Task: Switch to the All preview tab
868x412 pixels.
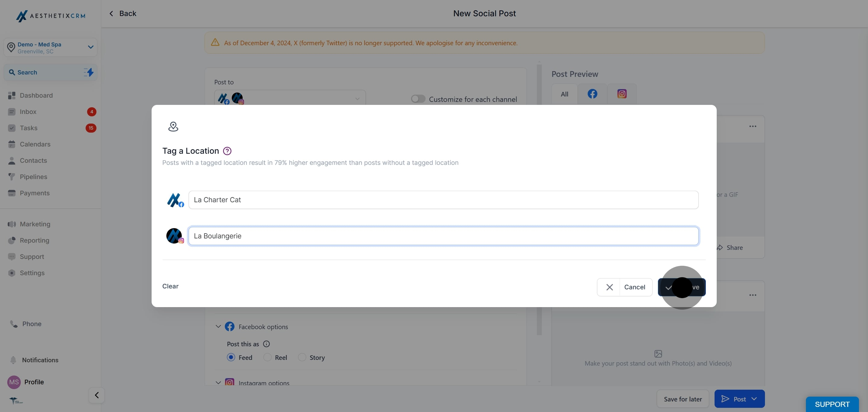Action: click(564, 94)
